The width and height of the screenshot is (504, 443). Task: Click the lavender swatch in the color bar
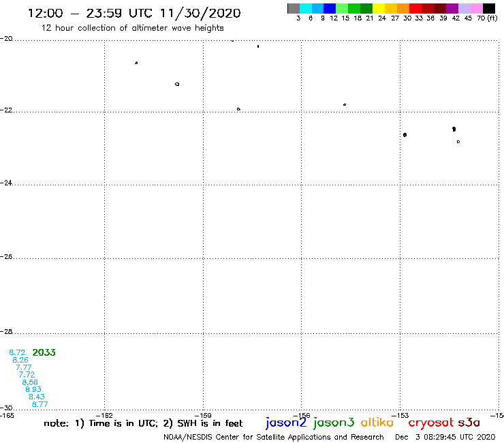coord(464,8)
